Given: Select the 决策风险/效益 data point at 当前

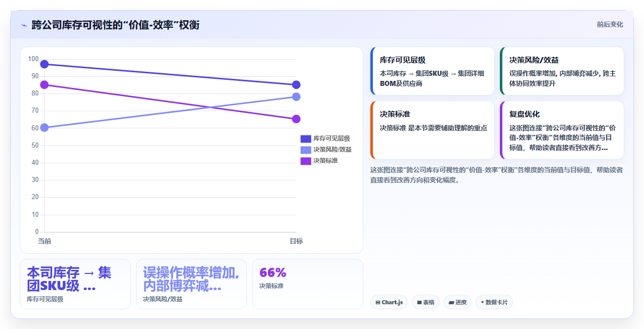Looking at the screenshot, I should [45, 128].
